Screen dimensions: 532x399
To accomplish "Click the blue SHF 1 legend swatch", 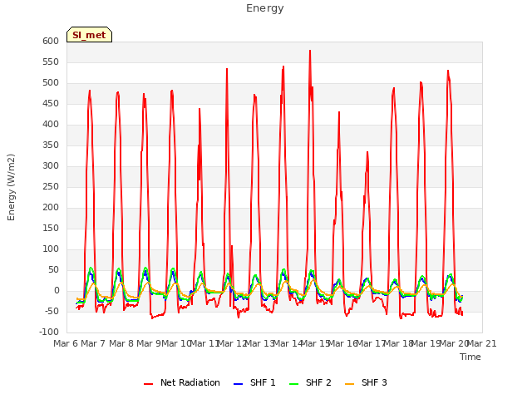I will [x=239, y=384].
